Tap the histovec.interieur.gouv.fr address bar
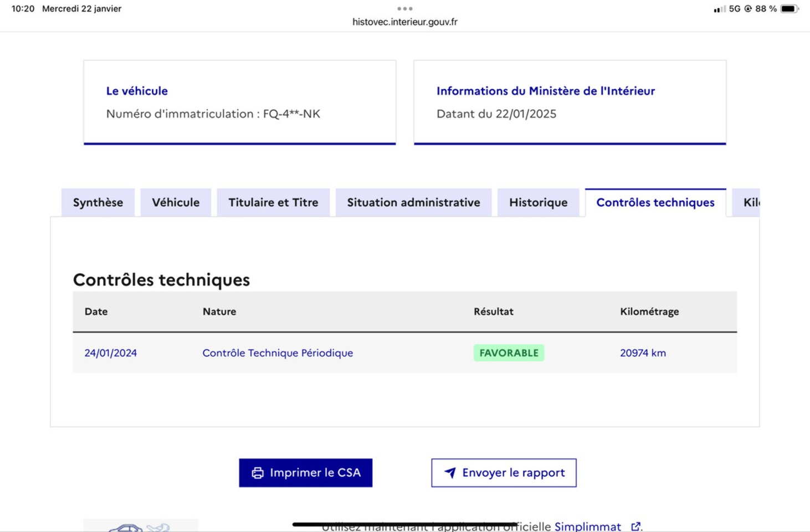Viewport: 810px width, 532px height. (x=404, y=22)
